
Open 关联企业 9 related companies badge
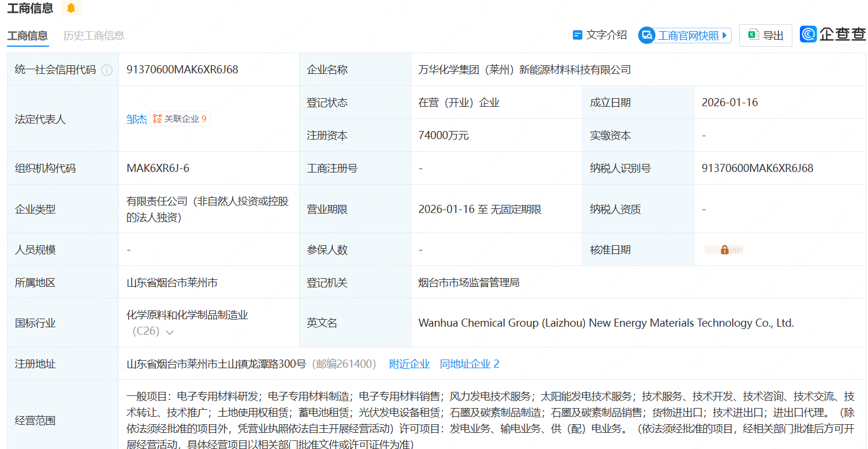(x=180, y=119)
